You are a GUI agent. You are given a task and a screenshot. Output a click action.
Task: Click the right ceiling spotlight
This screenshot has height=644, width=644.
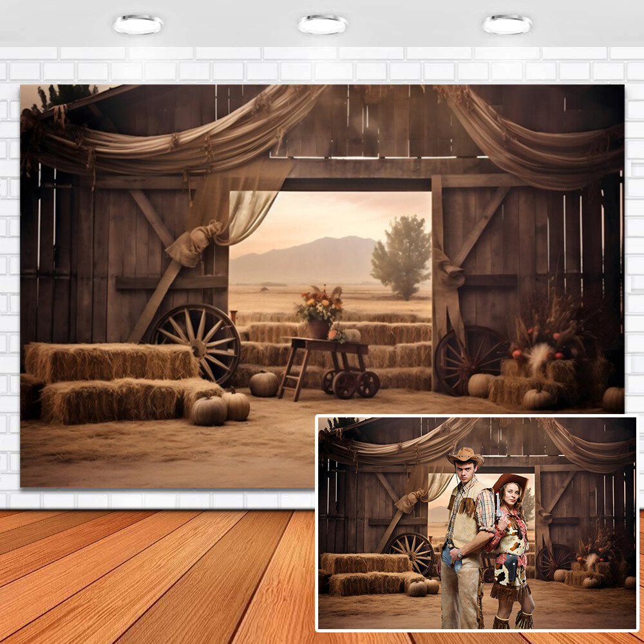(507, 24)
